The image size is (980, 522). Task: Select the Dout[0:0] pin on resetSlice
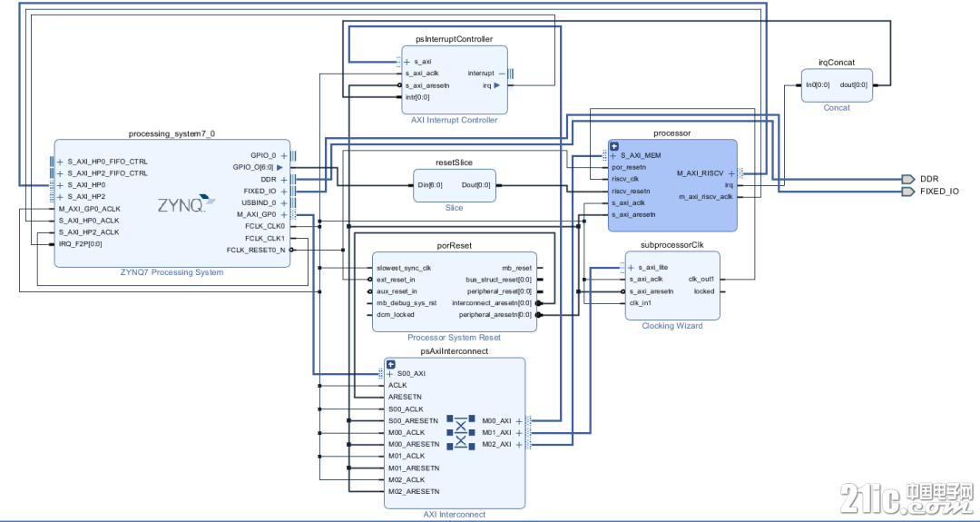pyautogui.click(x=476, y=185)
